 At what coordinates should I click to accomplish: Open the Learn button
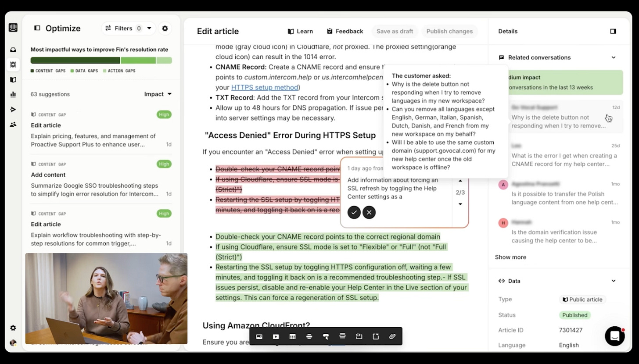(300, 31)
